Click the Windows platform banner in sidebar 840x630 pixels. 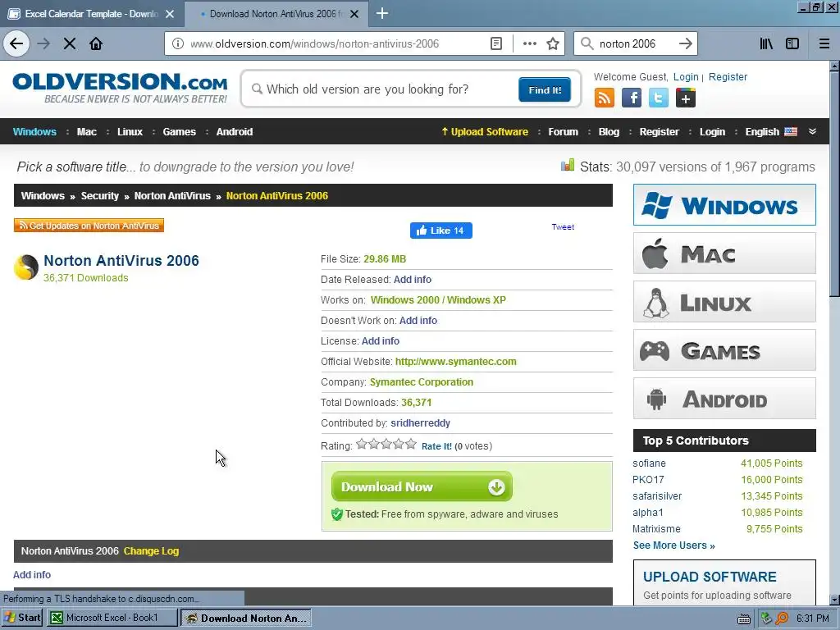coord(724,204)
